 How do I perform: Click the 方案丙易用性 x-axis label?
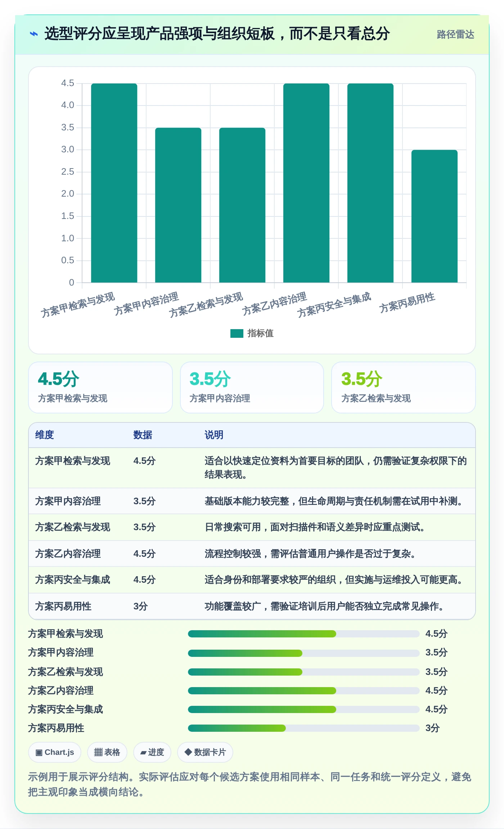407,303
